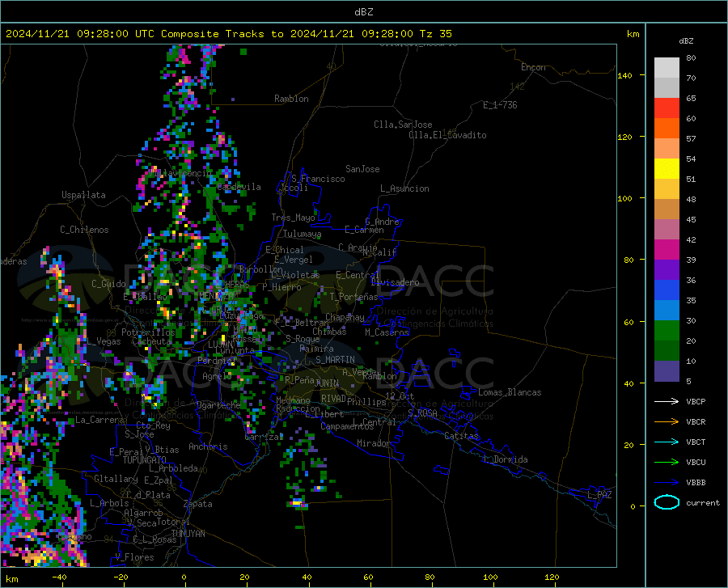Click the 100 km y-axis tick label
The width and height of the screenshot is (728, 588).
tap(624, 198)
